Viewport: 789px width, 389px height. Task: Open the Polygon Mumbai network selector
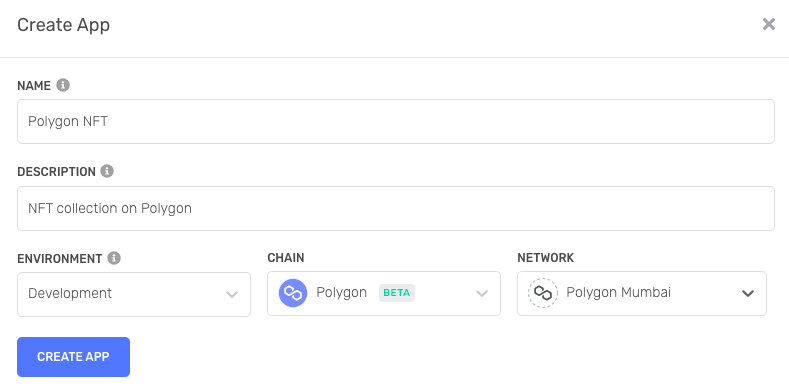(642, 293)
